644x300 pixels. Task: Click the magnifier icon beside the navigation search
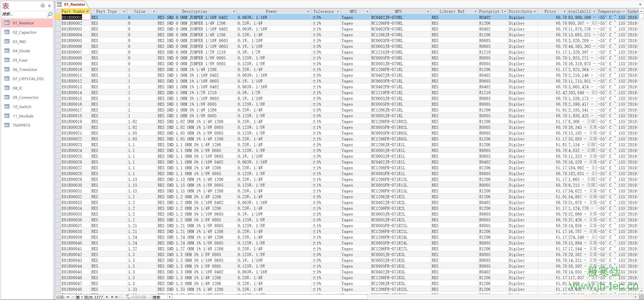coord(50,14)
